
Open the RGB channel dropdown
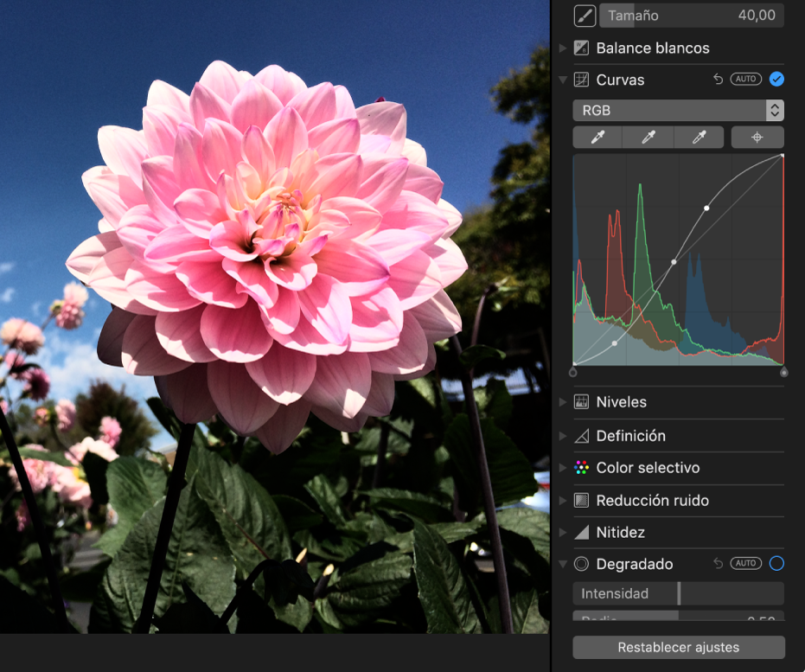coord(678,110)
